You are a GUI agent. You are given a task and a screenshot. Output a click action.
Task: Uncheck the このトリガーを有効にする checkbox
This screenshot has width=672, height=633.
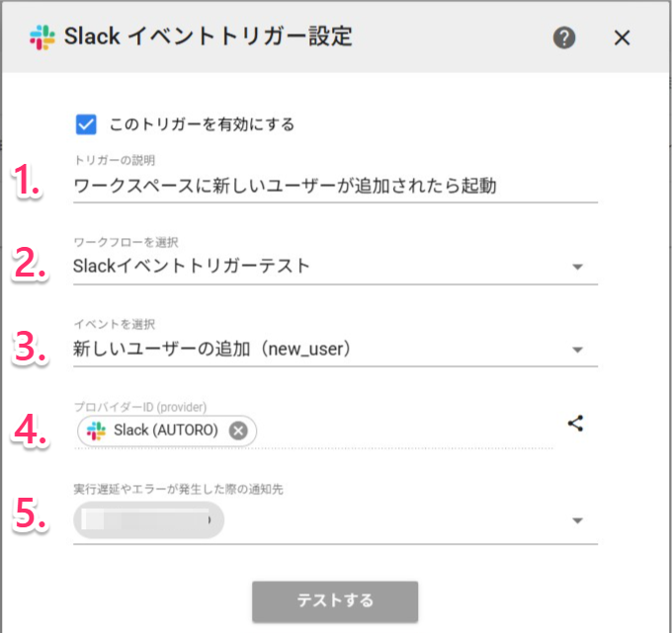pos(86,124)
